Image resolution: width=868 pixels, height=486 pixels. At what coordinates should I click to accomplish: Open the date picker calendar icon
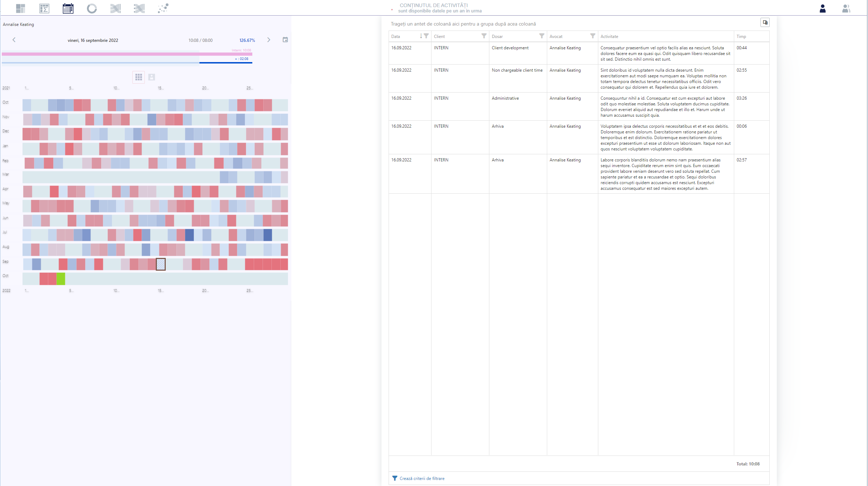(x=285, y=40)
